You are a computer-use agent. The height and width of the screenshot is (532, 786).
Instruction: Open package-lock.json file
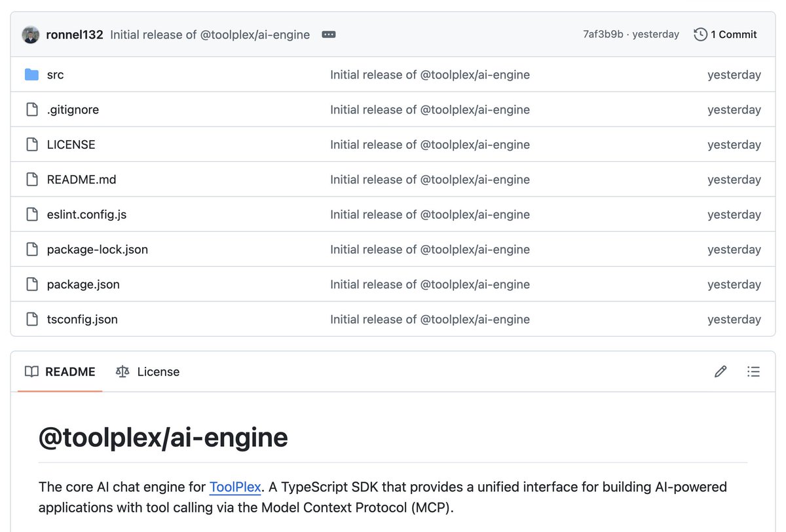point(98,250)
